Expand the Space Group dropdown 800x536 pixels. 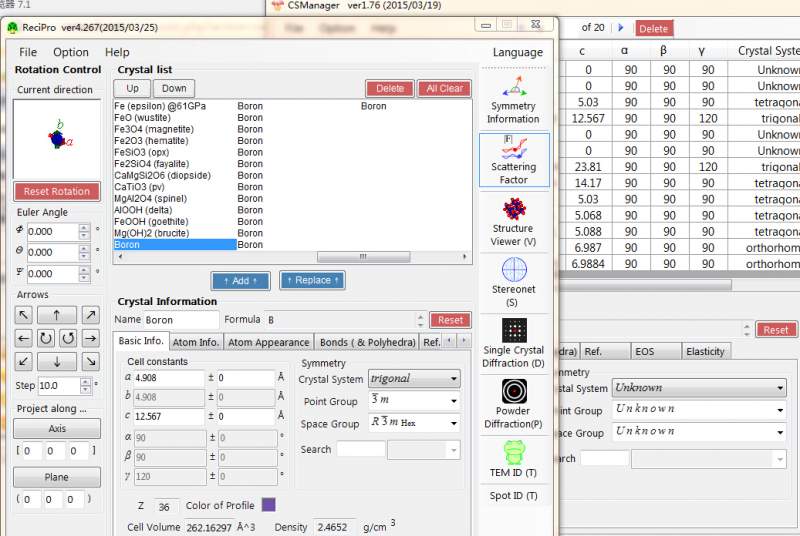tap(454, 423)
